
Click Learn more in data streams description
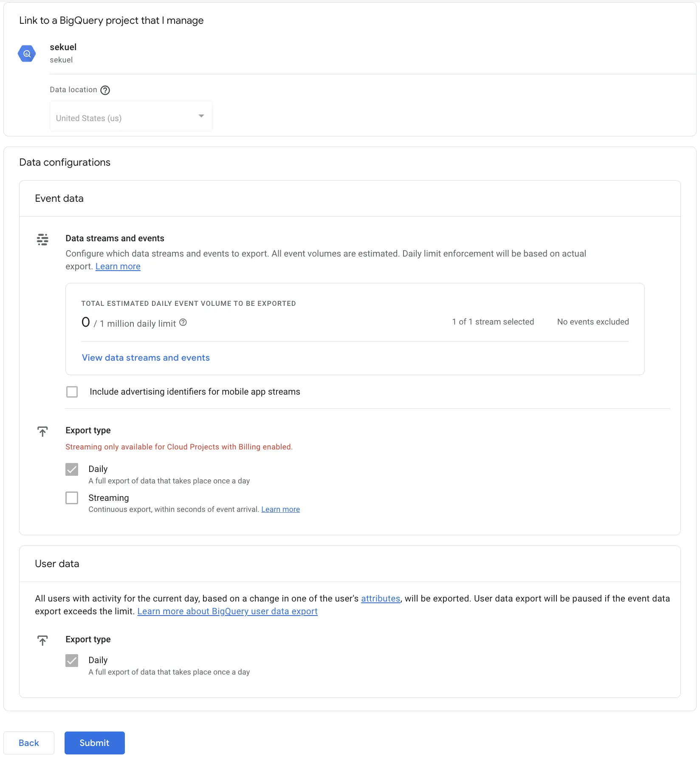[x=118, y=266]
